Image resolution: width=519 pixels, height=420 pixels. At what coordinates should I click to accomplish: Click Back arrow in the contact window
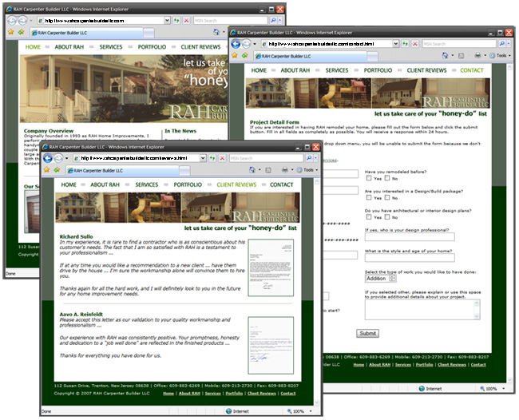pos(236,44)
